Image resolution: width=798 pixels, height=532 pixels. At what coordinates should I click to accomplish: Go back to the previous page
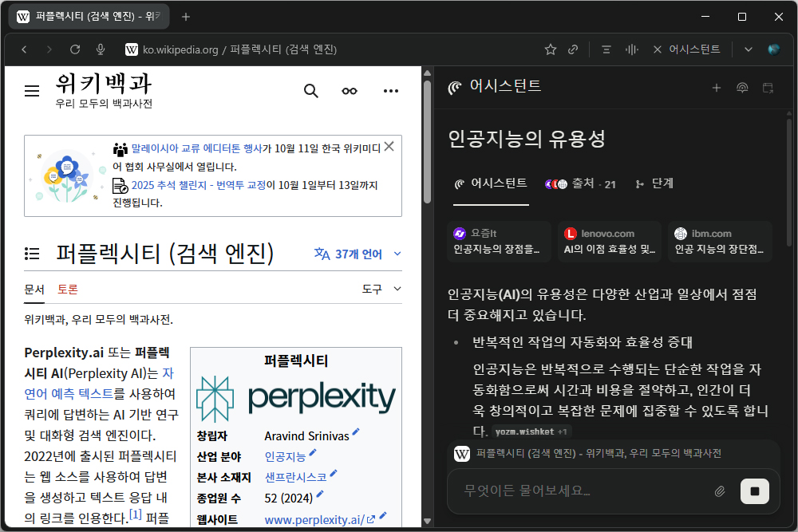coord(24,49)
